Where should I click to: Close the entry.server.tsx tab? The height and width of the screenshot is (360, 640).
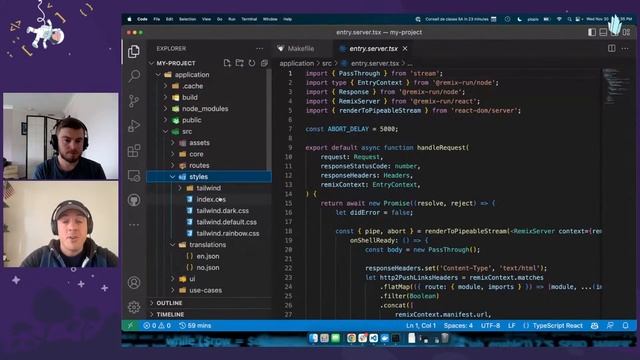tap(405, 49)
